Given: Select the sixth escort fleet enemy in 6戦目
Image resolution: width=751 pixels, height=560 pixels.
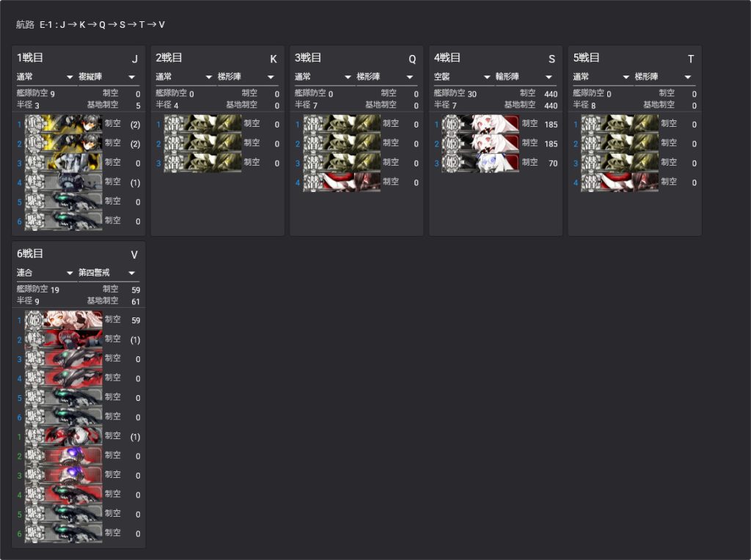Looking at the screenshot, I should point(63,533).
